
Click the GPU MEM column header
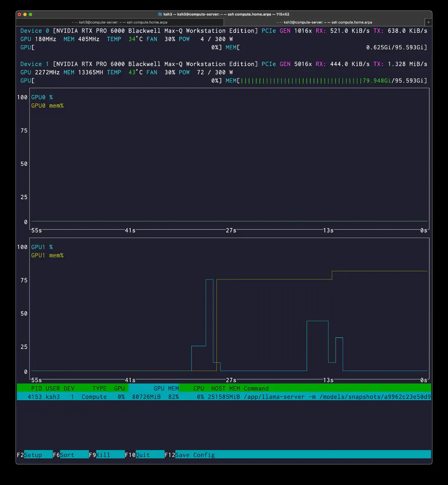click(x=166, y=388)
